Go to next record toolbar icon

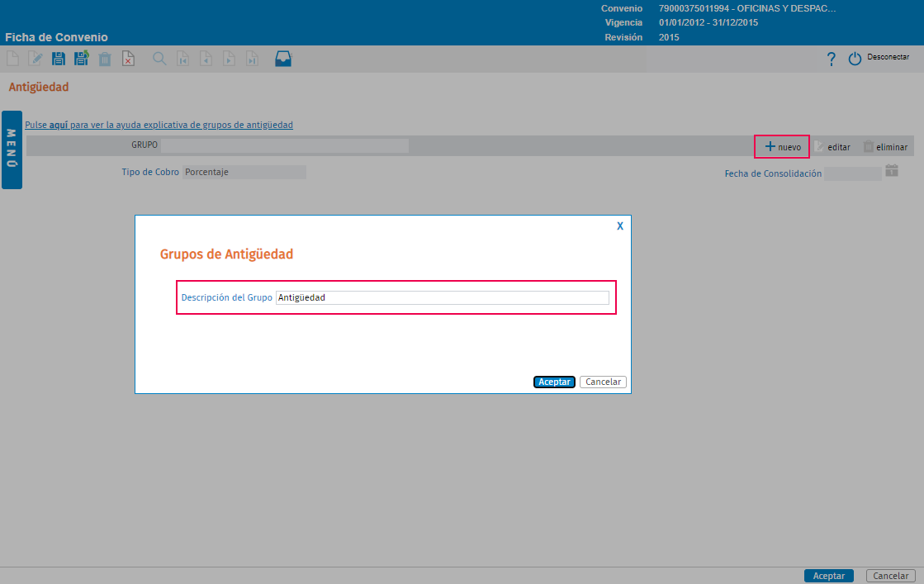click(229, 59)
